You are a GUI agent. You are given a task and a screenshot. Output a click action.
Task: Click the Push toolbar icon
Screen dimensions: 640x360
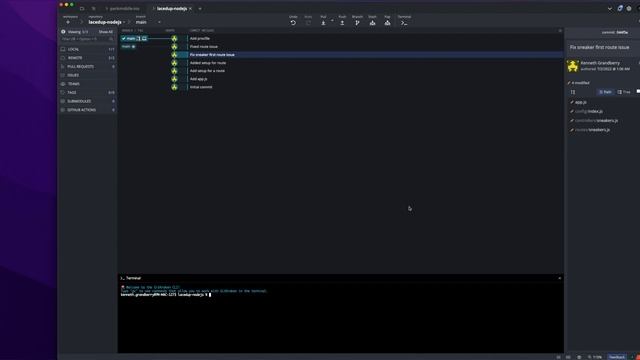coord(342,23)
